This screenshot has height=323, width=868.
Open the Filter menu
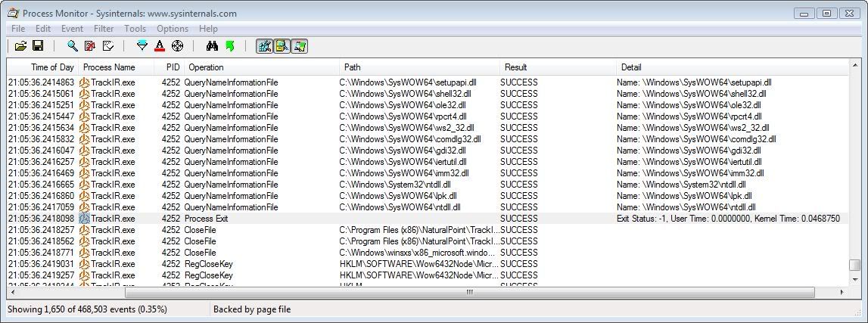point(104,29)
